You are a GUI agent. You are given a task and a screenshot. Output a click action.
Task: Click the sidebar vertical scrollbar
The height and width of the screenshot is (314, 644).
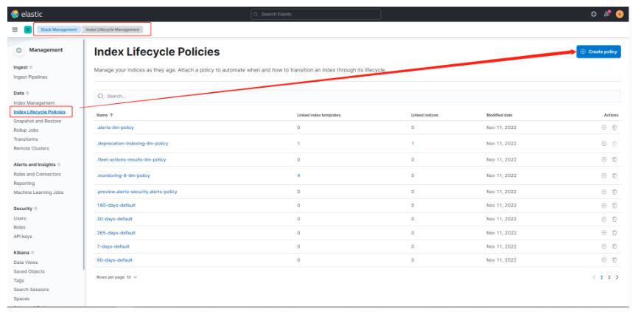(84, 154)
